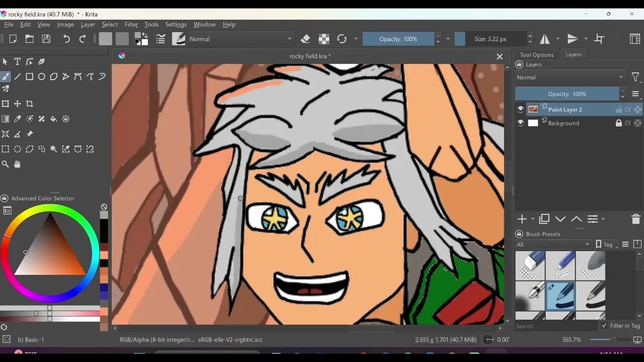
Task: Click the Brush Presets search field
Action: 556,326
